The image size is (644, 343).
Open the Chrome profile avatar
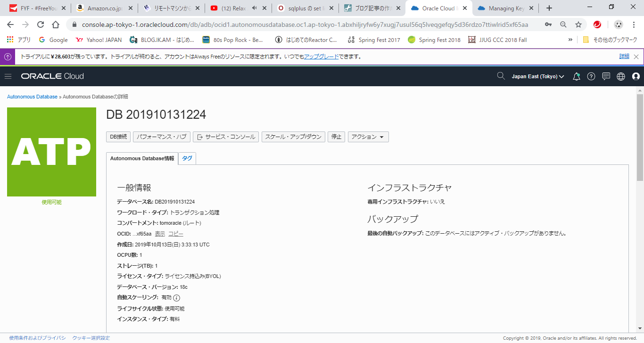(619, 24)
